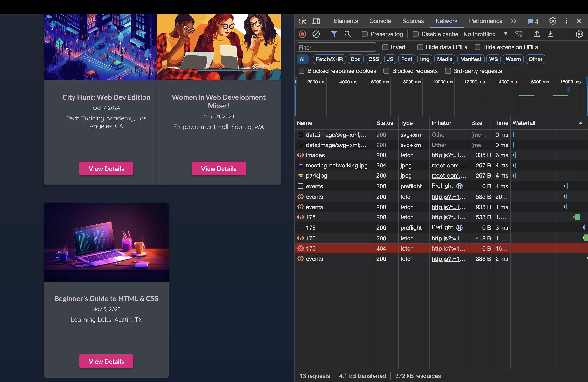Click into the Filter text field

(x=336, y=47)
